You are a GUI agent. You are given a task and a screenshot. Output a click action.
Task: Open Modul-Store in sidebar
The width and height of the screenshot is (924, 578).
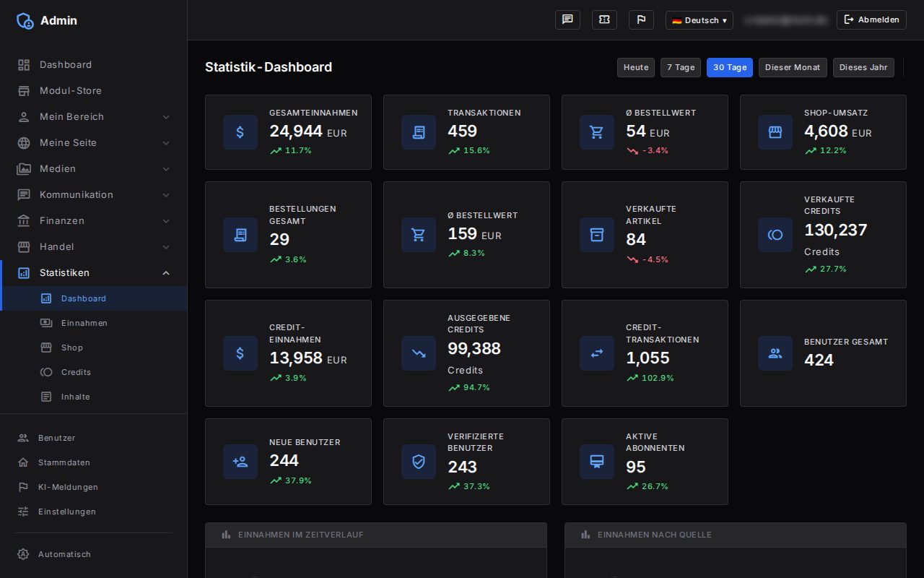94,90
